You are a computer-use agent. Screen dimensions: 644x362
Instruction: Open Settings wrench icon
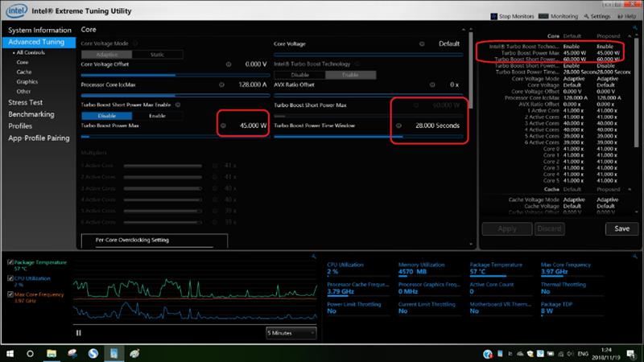tap(587, 16)
